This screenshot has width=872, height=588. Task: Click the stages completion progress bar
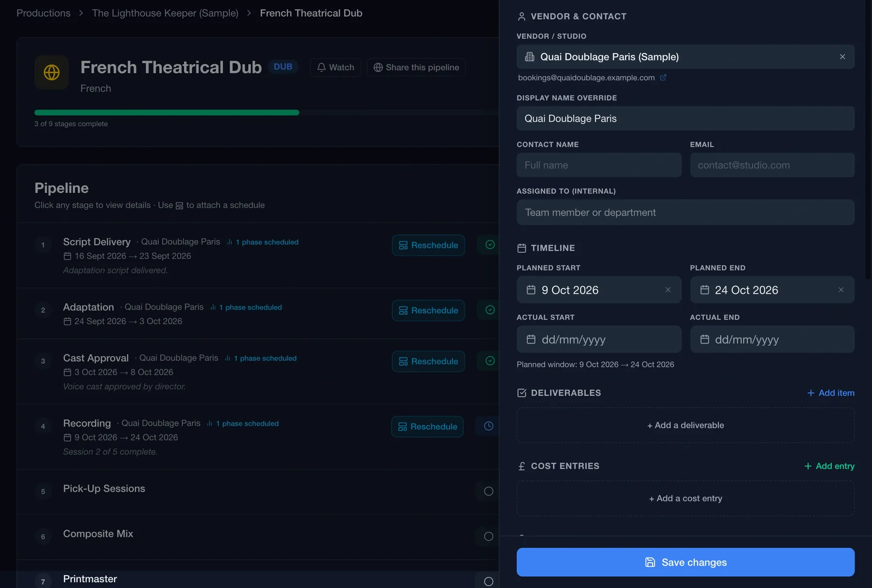pos(266,112)
